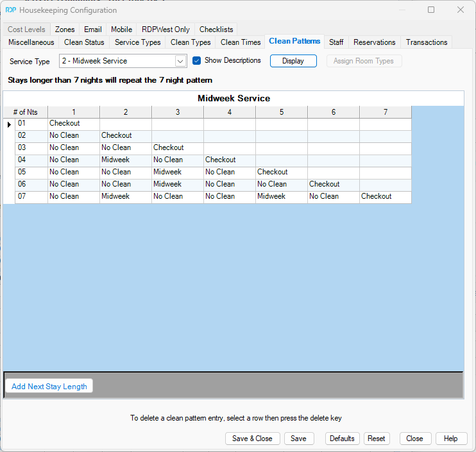Open the Clean Types tab
Image resolution: width=476 pixels, height=452 pixels.
[191, 42]
